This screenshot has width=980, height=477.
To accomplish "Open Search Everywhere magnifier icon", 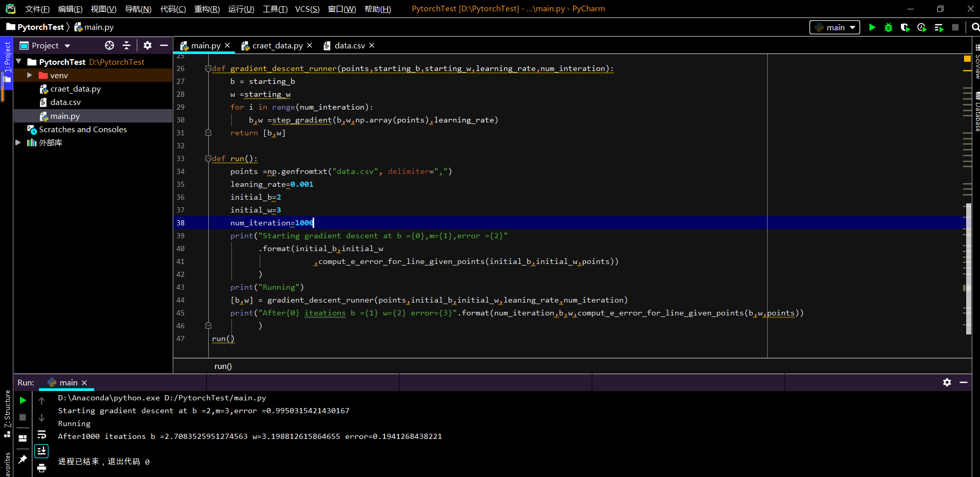I will (x=975, y=27).
